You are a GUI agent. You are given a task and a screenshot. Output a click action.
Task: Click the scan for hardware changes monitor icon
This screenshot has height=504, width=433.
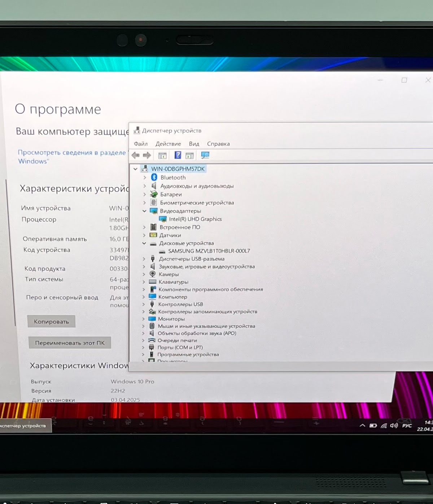point(205,155)
